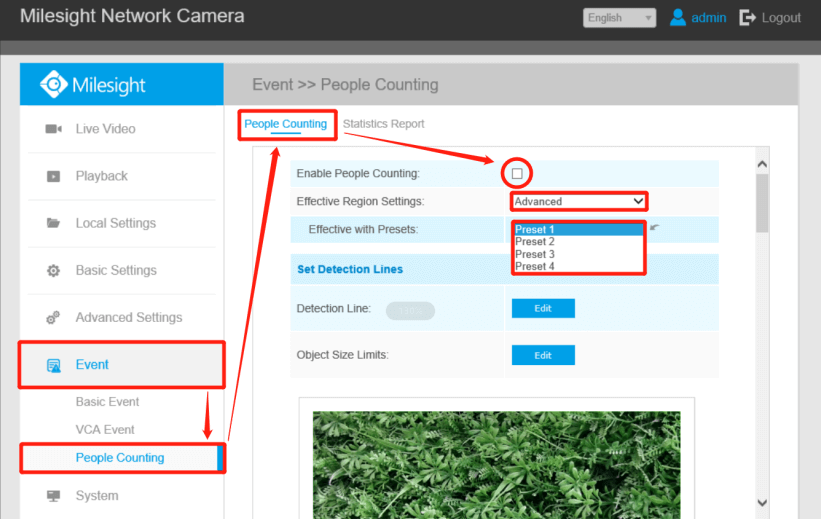Image resolution: width=821 pixels, height=519 pixels.
Task: Click the small arrow icon beside presets list
Action: click(x=654, y=227)
